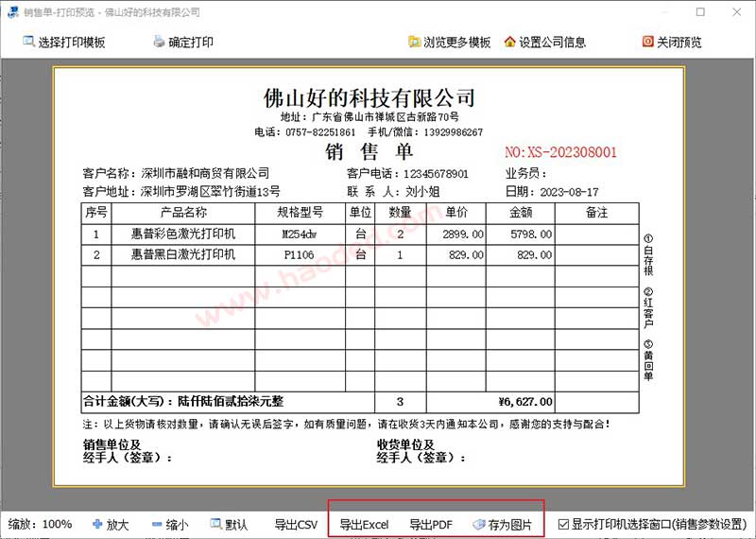The height and width of the screenshot is (539, 756).
Task: Click the total ¥6,627.00
Action: pos(525,402)
